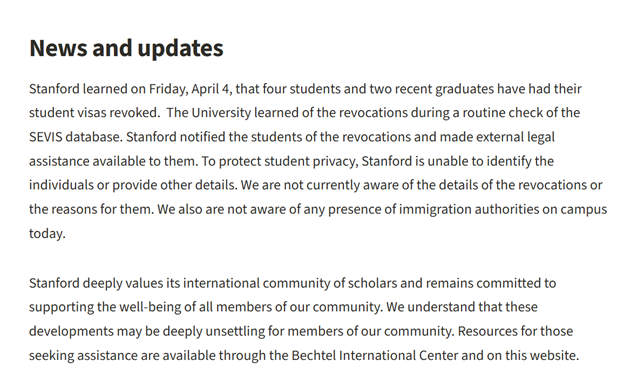The height and width of the screenshot is (388, 624).
Task: Open the Bechtel International Center link
Action: [375, 355]
